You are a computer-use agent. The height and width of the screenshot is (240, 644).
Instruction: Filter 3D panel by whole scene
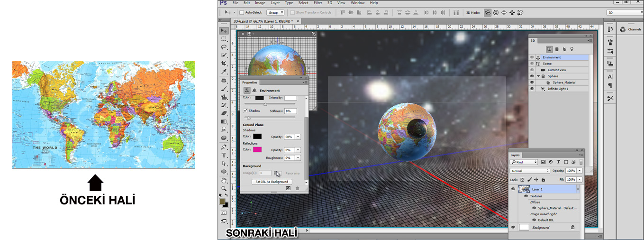(x=549, y=48)
